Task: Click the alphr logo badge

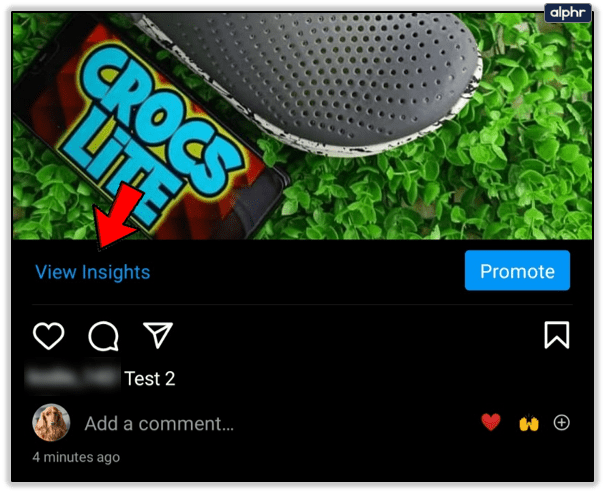Action: coord(568,13)
